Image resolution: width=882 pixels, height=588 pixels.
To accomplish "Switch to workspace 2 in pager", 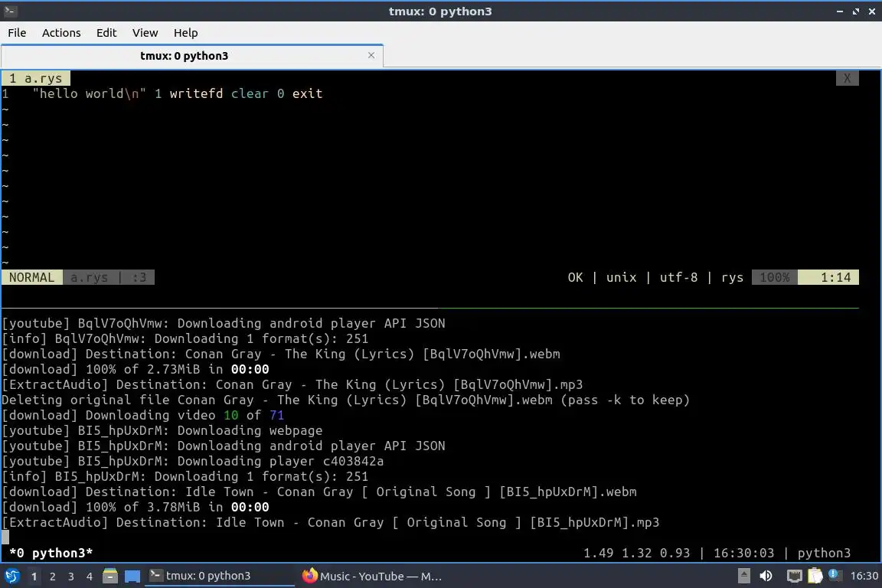I will [52, 577].
